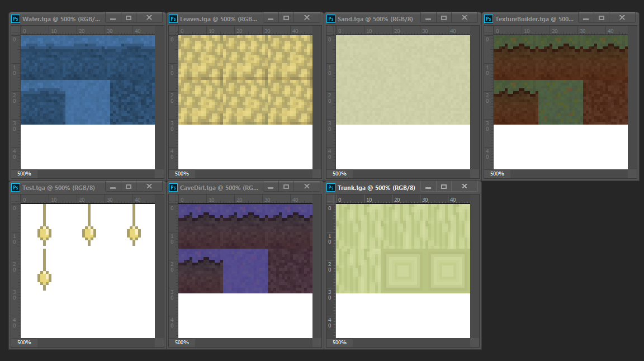
Task: Click the horizontal scrollbar of the Leaves.tga window
Action: click(254, 174)
